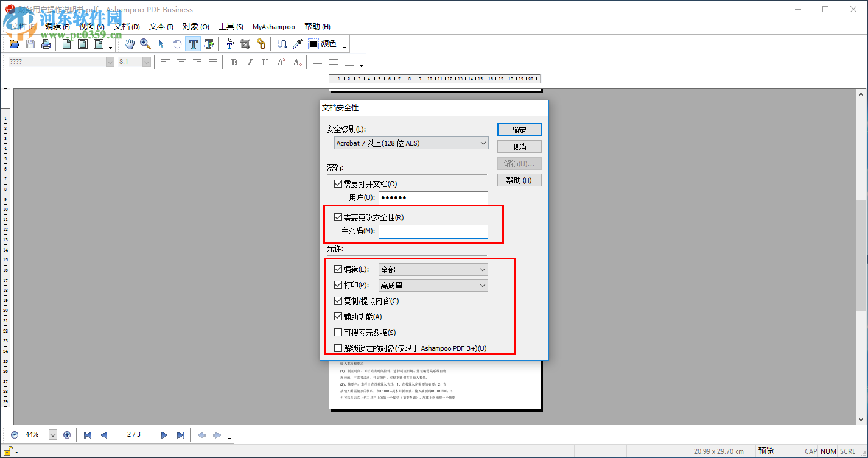868x458 pixels.
Task: Jump to the last page with navigation icon
Action: [181, 434]
